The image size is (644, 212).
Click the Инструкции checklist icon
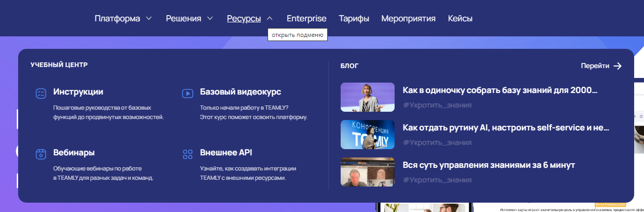41,94
